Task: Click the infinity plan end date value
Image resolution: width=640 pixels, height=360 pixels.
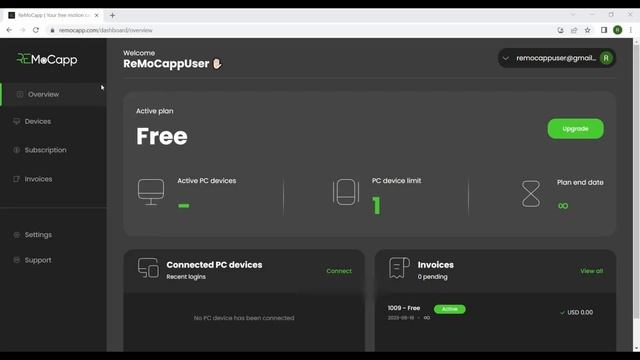Action: 563,206
